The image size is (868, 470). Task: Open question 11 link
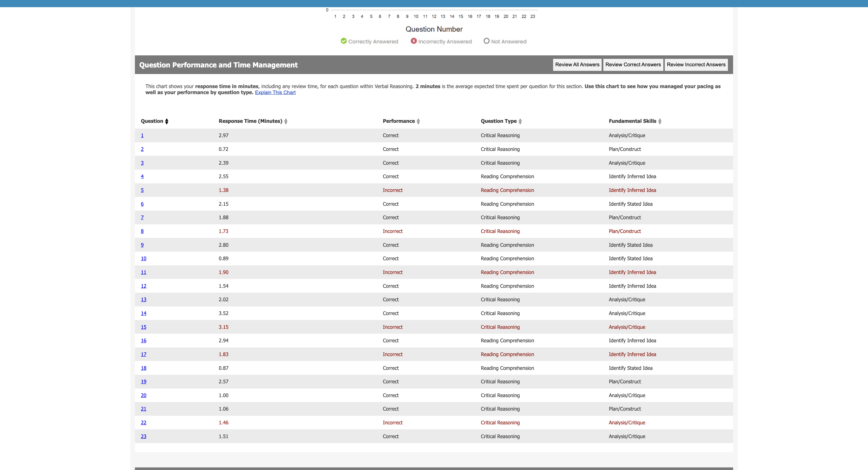coord(144,272)
